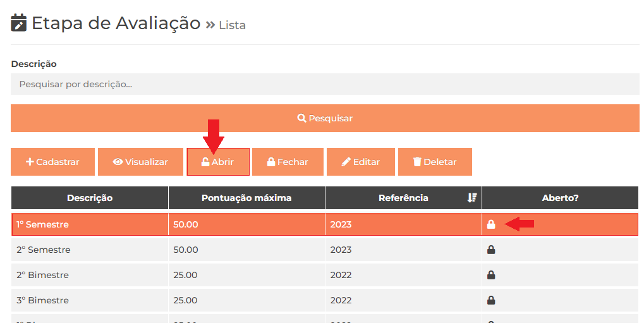Click the lock icon in the 2º Bimestre row

(x=491, y=275)
